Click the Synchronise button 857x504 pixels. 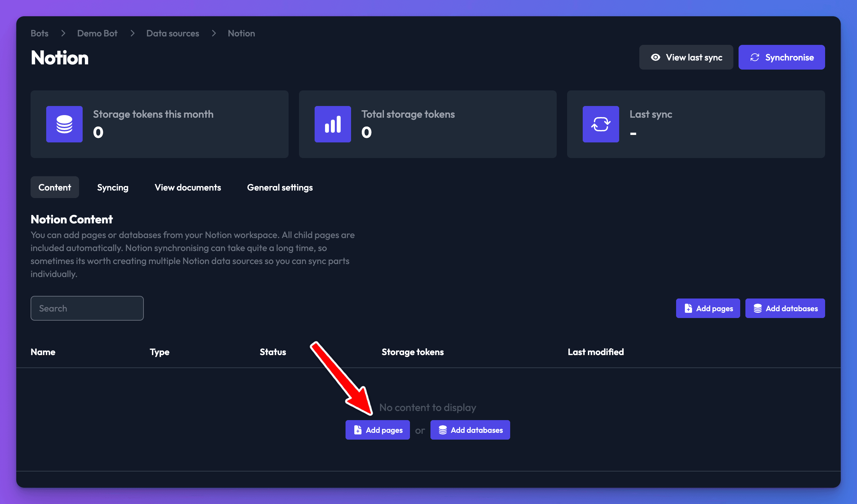[782, 58]
